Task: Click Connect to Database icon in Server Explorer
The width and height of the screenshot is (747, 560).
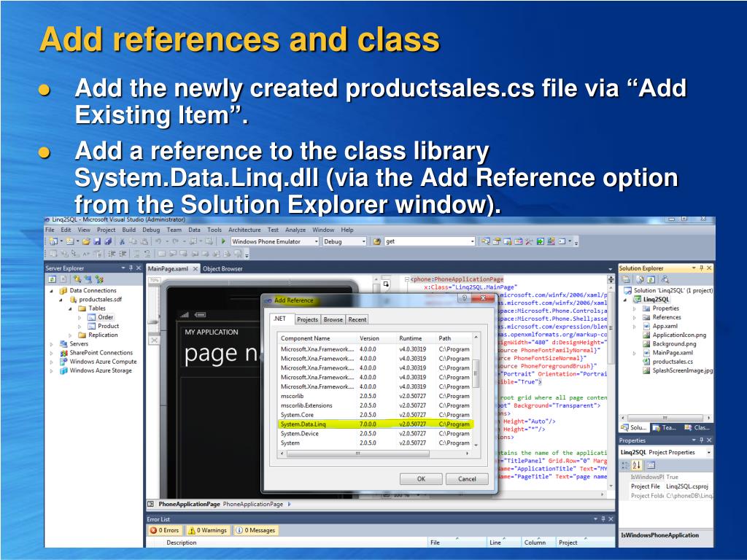Action: 77,279
